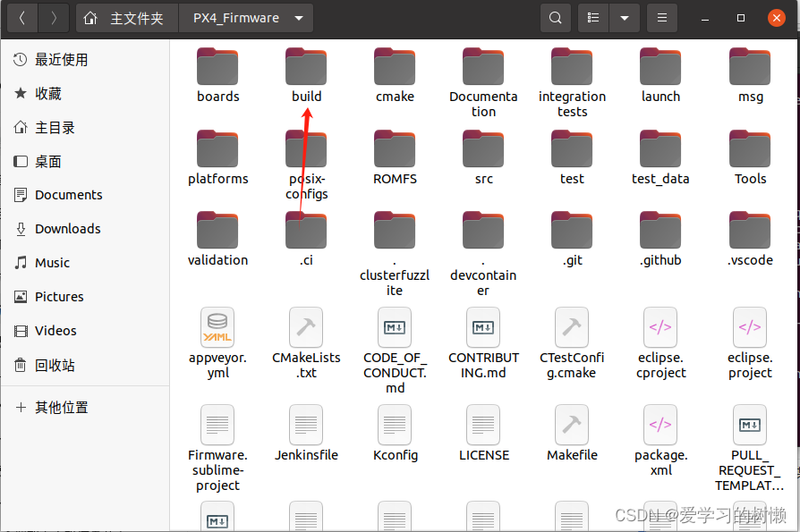Open the view options dropdown arrow
Viewport: 800px width, 532px height.
click(x=624, y=18)
